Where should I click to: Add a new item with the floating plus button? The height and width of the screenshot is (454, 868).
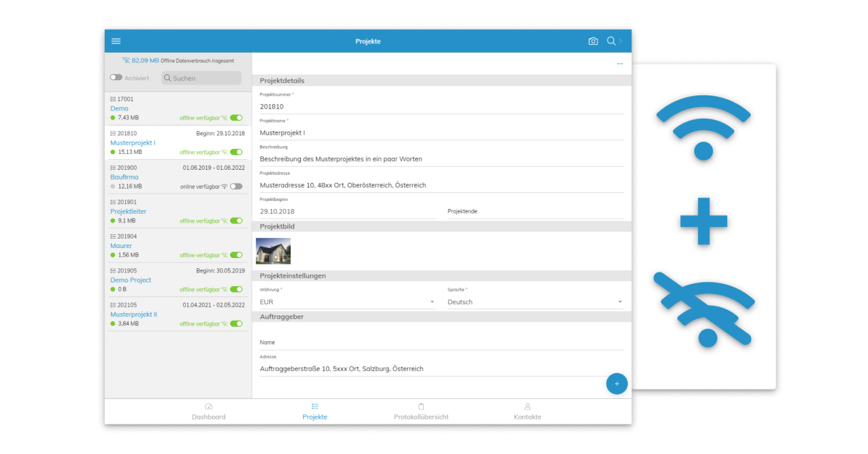pos(616,383)
